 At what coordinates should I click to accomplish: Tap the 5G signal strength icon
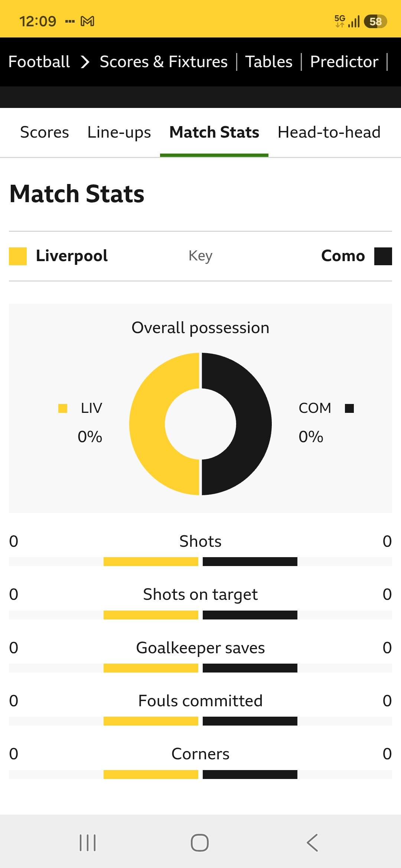point(347,21)
